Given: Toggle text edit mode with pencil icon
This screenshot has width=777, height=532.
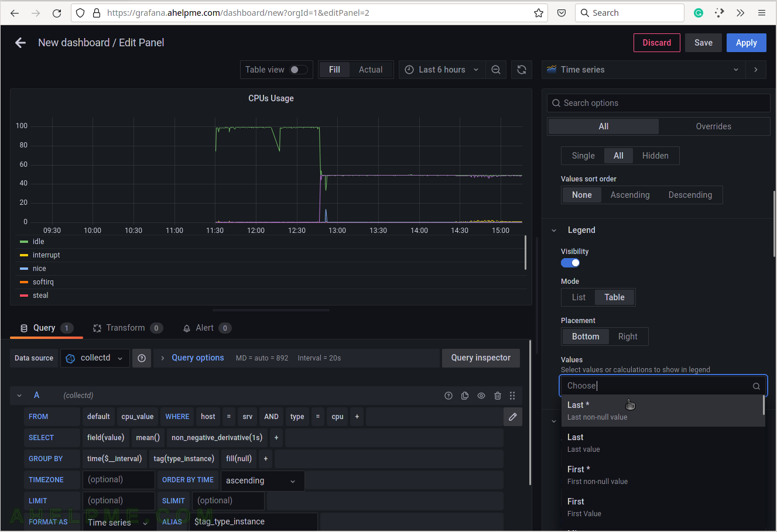Looking at the screenshot, I should point(513,417).
